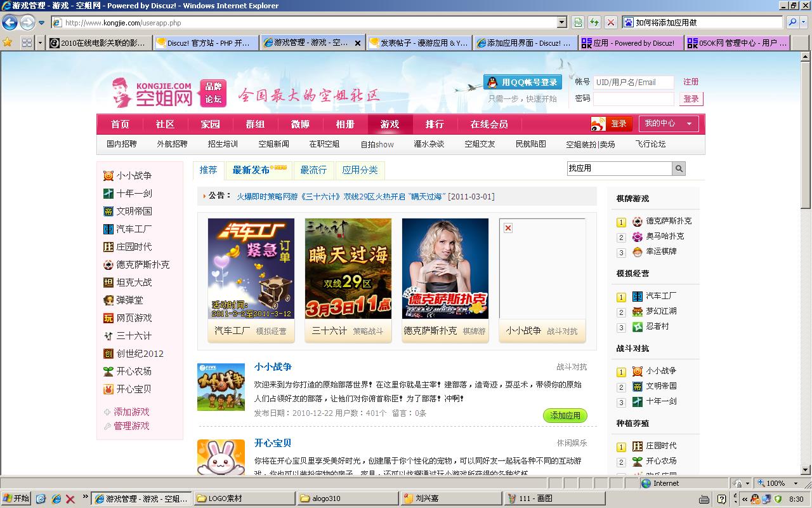Open 网页游戏 icon in left sidebar
The height and width of the screenshot is (508, 812).
(x=108, y=318)
